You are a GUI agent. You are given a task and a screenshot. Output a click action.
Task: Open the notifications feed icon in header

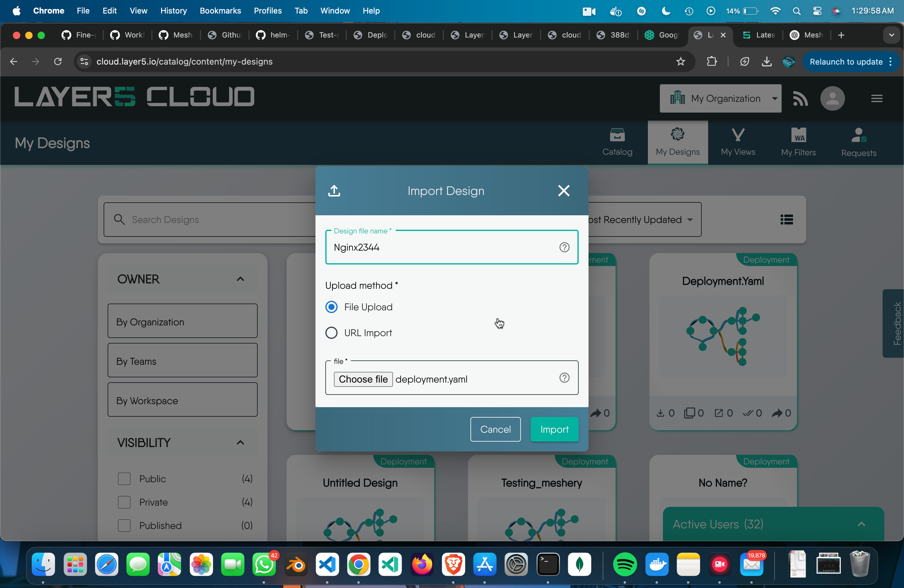[800, 98]
